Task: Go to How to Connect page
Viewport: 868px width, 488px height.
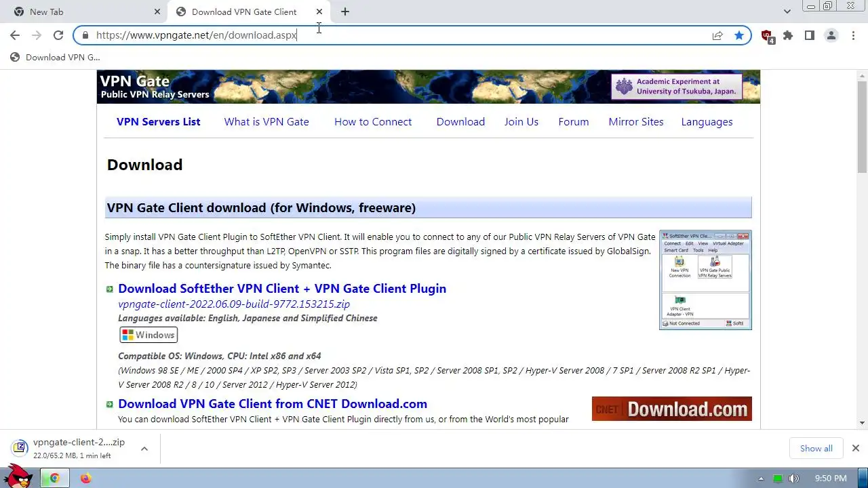Action: pos(373,122)
